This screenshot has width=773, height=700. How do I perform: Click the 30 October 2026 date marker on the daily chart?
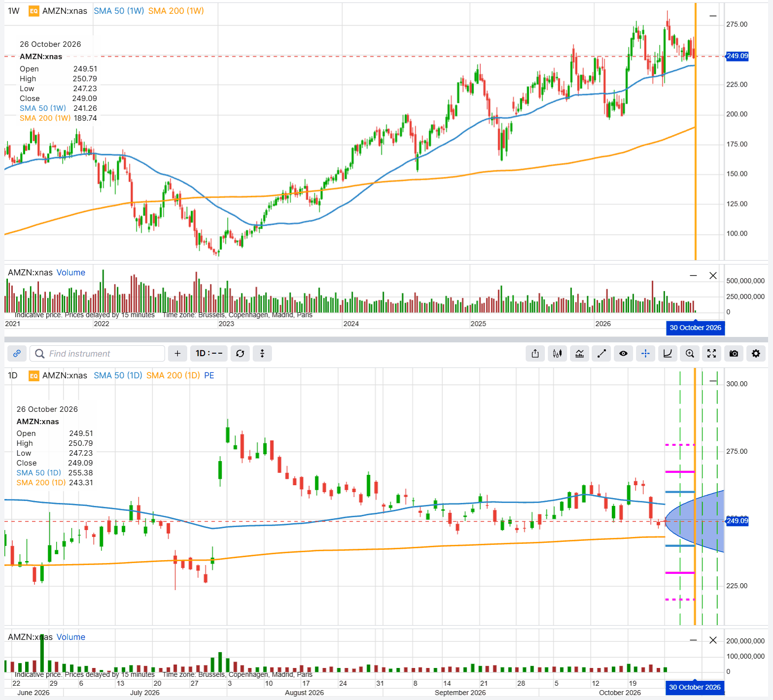click(x=695, y=687)
